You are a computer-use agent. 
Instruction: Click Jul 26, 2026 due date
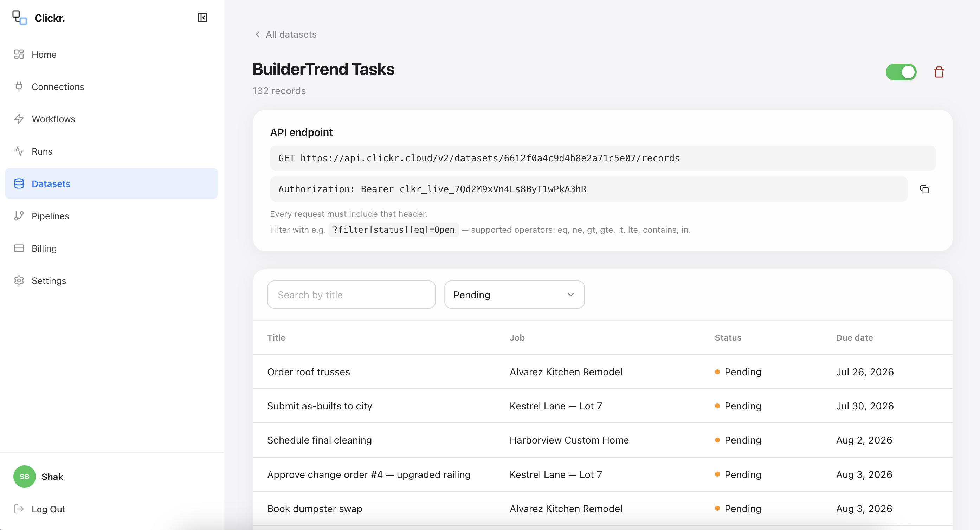[x=865, y=372]
